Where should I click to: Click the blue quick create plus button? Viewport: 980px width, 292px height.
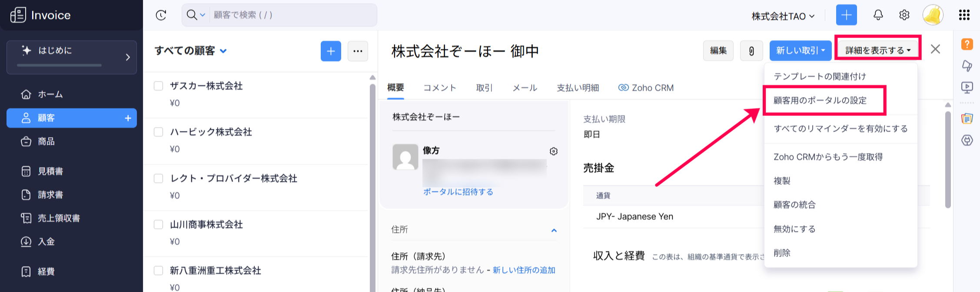(846, 15)
